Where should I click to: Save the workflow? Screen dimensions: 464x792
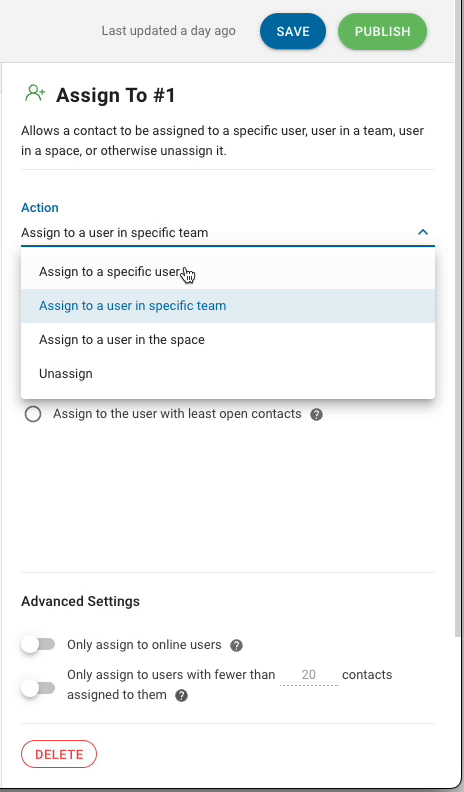click(x=293, y=31)
